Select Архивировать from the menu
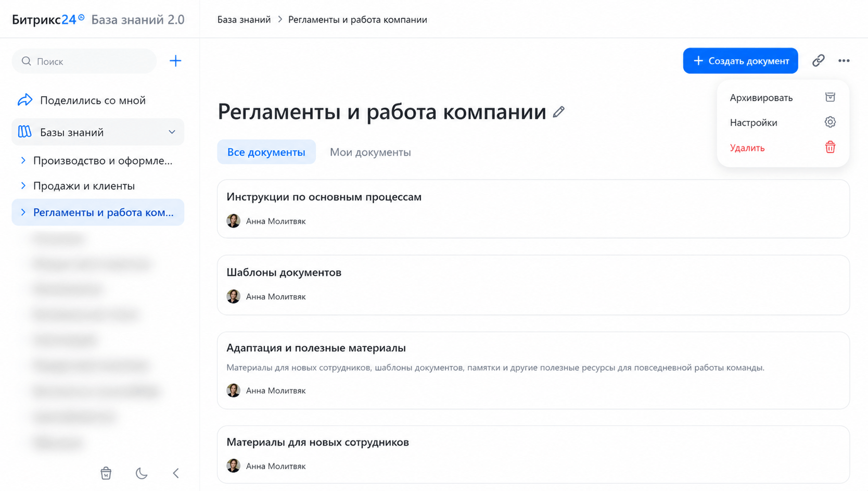Viewport: 868px width, 491px height. [x=783, y=97]
